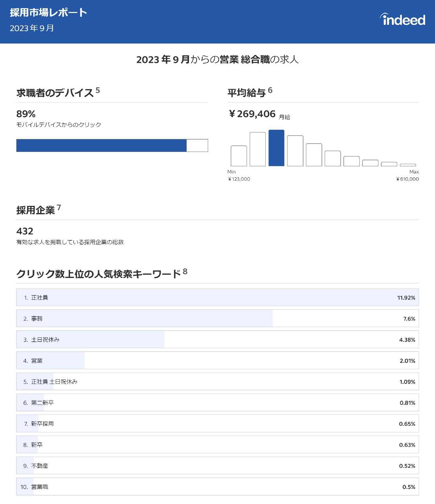This screenshot has width=435, height=504.
Task: Click the 0.5% value in 営業職 row
Action: click(x=409, y=487)
